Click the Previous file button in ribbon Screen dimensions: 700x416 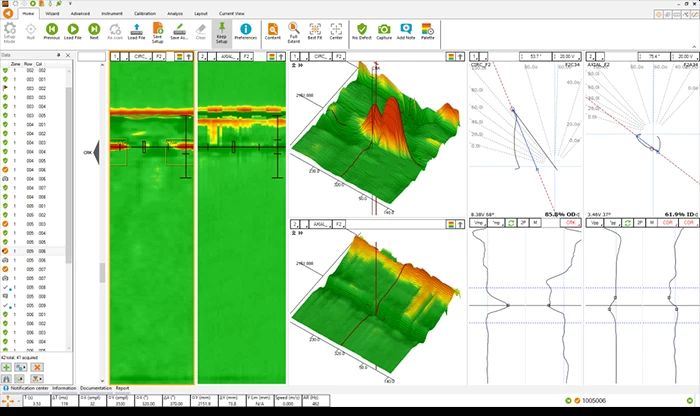52,29
